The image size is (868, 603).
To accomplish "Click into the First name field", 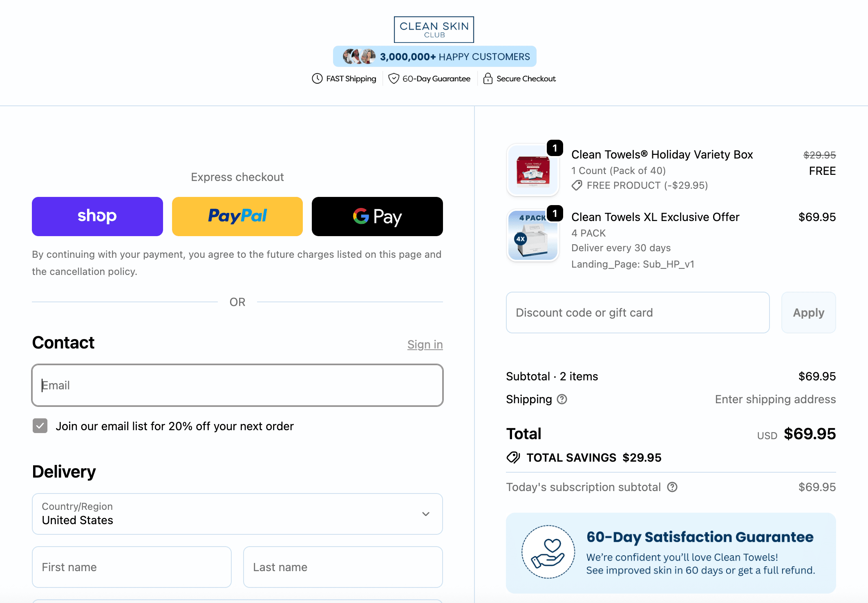I will tap(132, 567).
